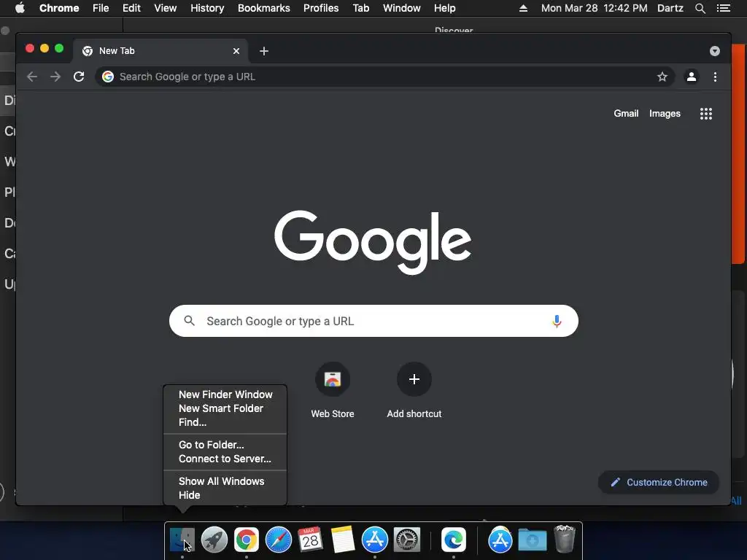Open Launchpad from the Dock
The width and height of the screenshot is (747, 560).
click(x=214, y=540)
